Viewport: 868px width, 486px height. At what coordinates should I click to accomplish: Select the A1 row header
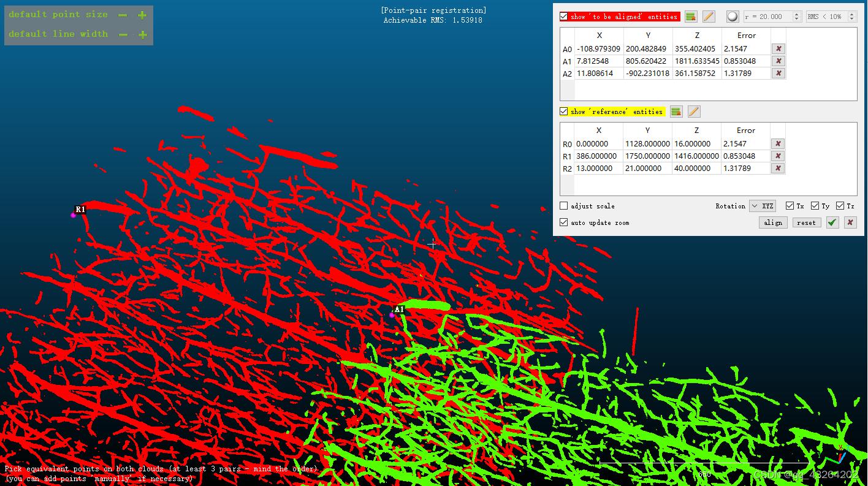click(x=567, y=61)
